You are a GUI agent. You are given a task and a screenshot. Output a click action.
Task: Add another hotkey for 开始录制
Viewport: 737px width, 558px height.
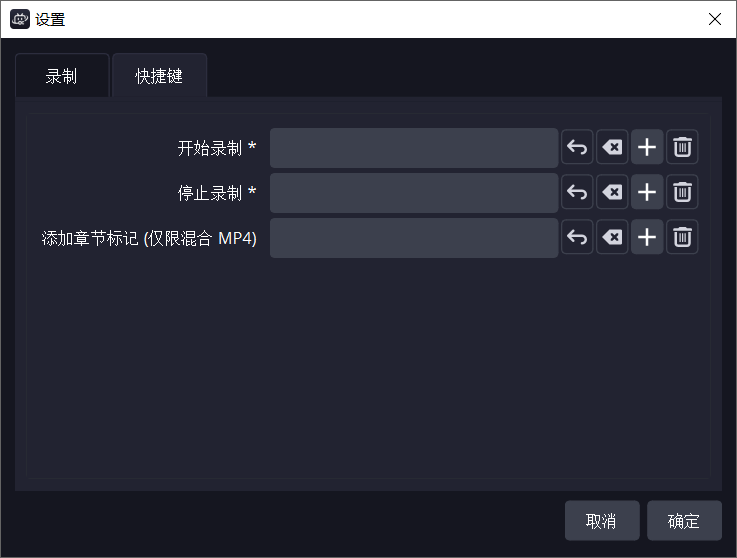pyautogui.click(x=647, y=148)
